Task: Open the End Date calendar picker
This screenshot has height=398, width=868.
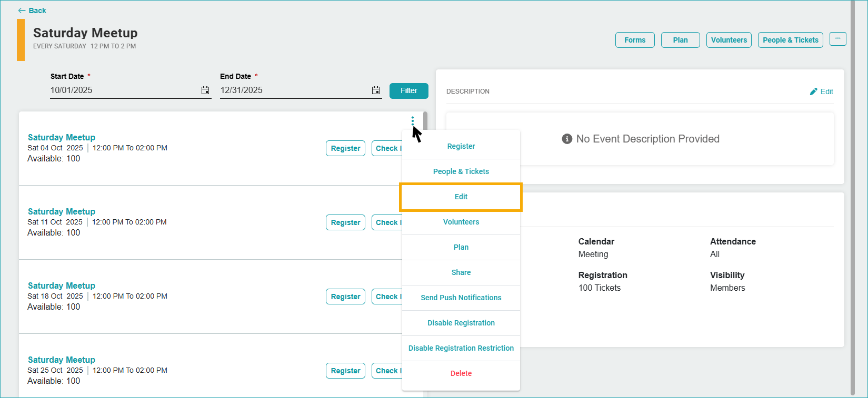Action: point(376,90)
